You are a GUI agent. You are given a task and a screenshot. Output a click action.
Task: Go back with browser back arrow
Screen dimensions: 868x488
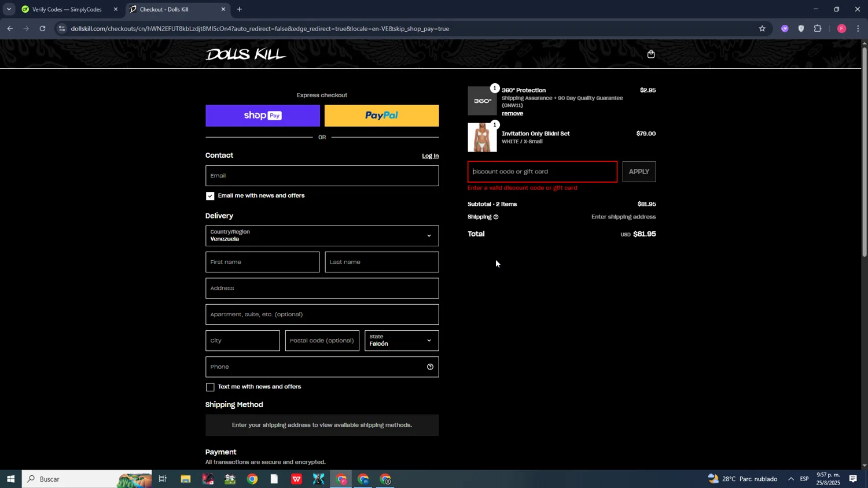coord(9,28)
